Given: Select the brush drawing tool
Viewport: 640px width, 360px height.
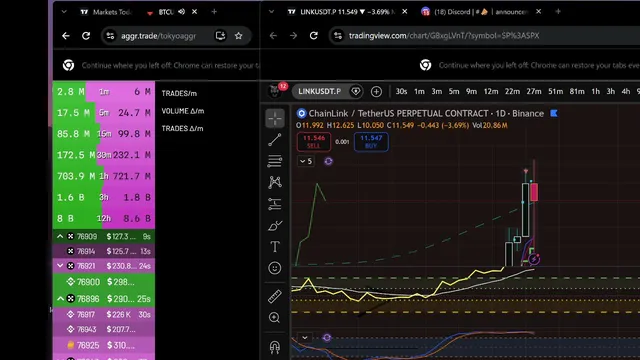Looking at the screenshot, I should pyautogui.click(x=275, y=225).
